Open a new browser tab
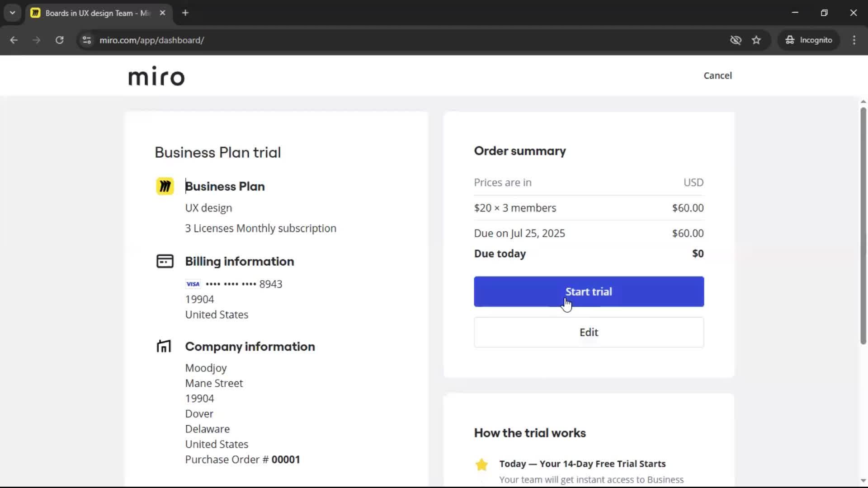868x488 pixels. [185, 13]
